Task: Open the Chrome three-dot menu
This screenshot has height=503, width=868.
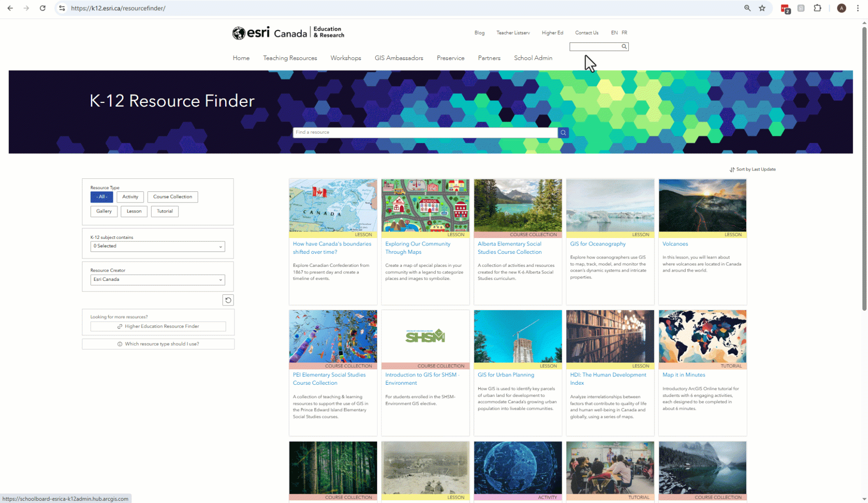Action: pos(858,8)
